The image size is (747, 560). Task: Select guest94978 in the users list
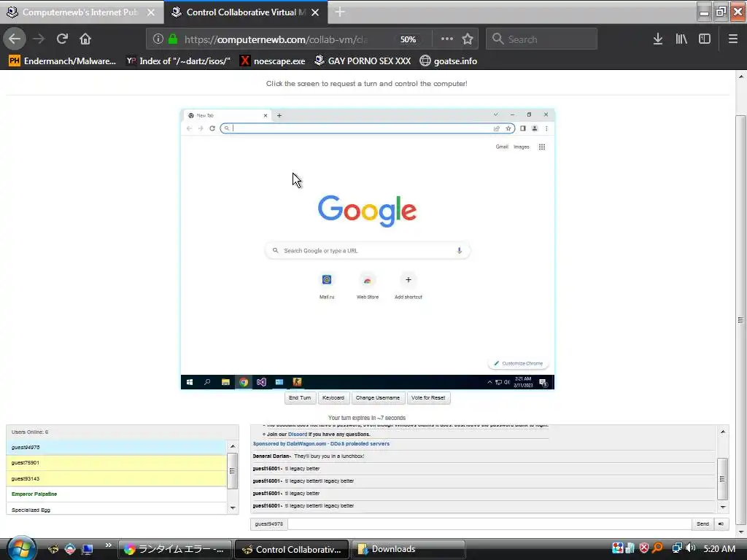[117, 447]
